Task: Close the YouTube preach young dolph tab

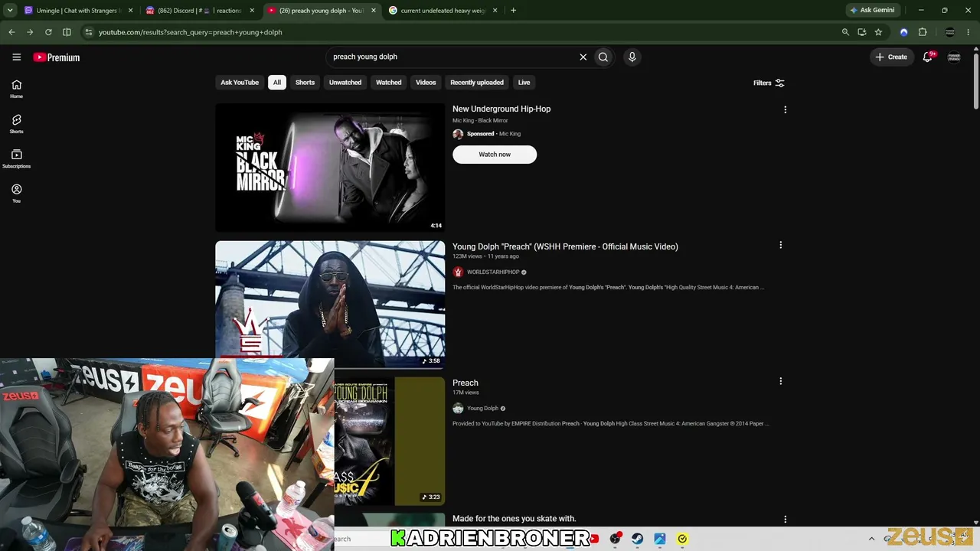Action: pos(374,11)
